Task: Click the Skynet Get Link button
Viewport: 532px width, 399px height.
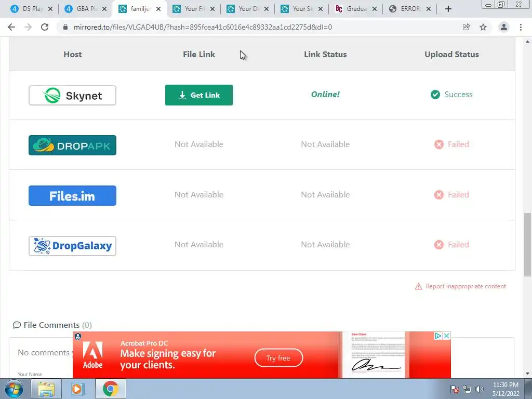Action: point(199,95)
